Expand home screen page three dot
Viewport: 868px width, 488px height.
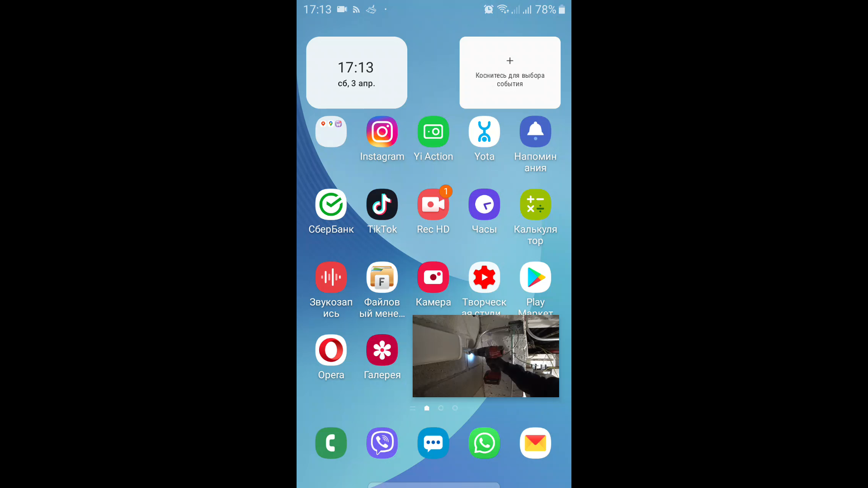(x=454, y=408)
